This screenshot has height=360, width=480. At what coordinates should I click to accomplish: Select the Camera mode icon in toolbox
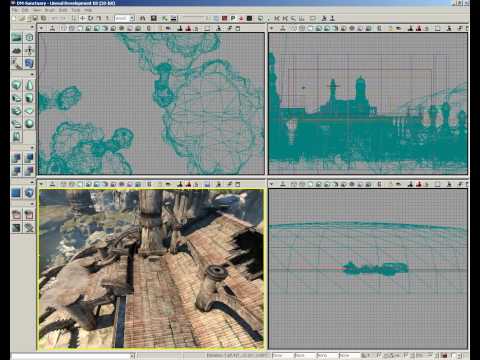[17, 37]
